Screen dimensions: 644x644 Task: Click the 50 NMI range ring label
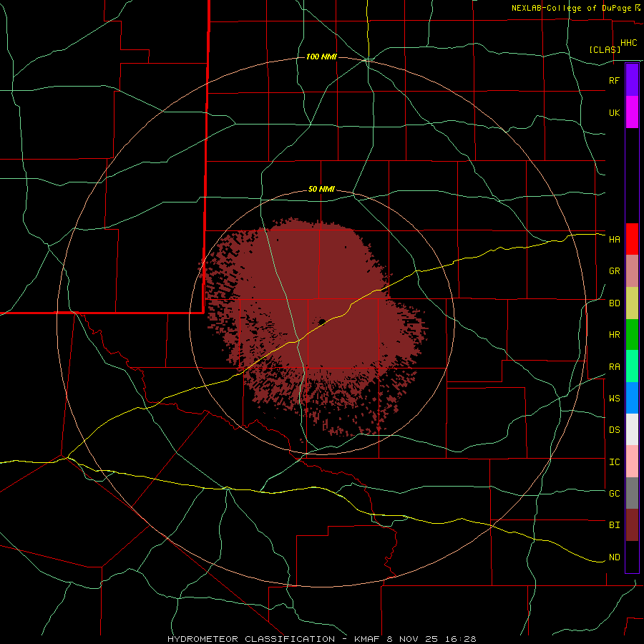[321, 190]
